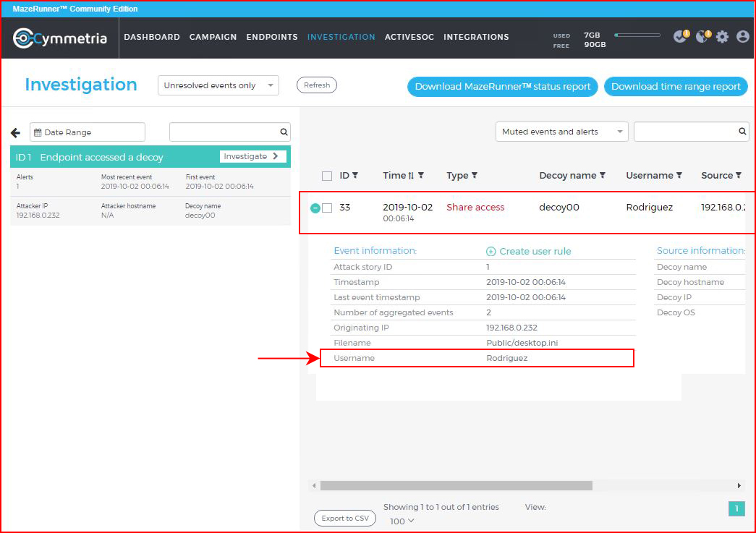The image size is (756, 533).
Task: Click the right panel search magnifier icon
Action: (742, 131)
